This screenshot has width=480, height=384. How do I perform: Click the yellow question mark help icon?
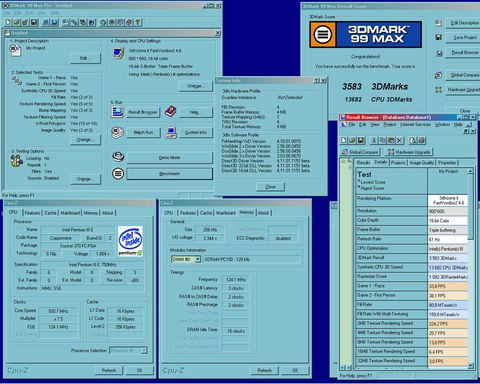138,22
